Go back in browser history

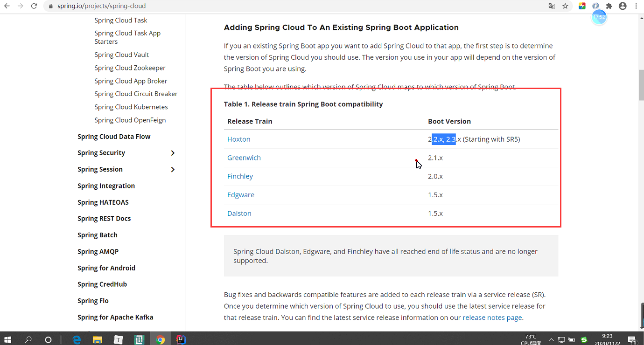[x=7, y=6]
